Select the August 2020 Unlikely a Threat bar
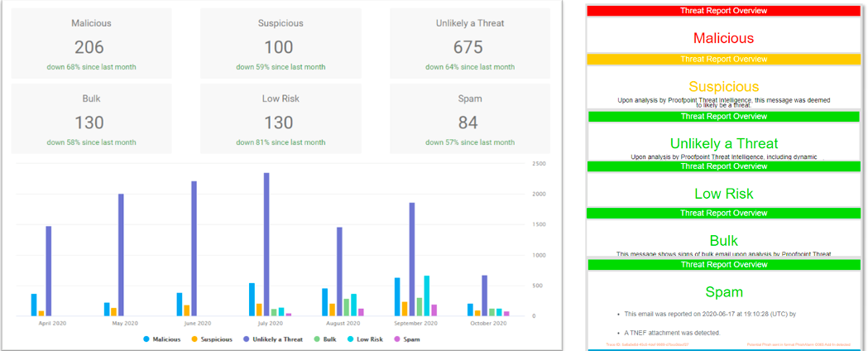868x351 pixels. [339, 272]
